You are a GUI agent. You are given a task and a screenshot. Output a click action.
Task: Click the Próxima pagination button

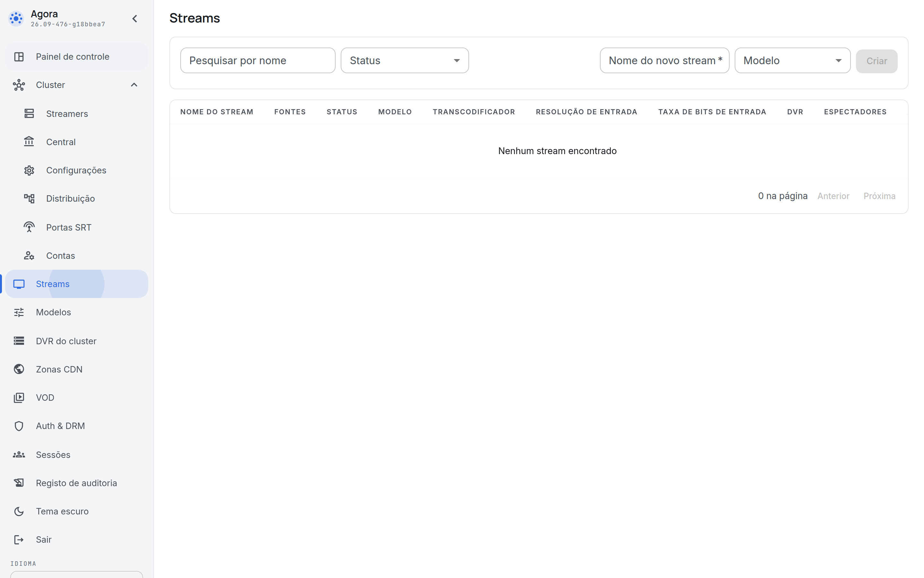879,196
